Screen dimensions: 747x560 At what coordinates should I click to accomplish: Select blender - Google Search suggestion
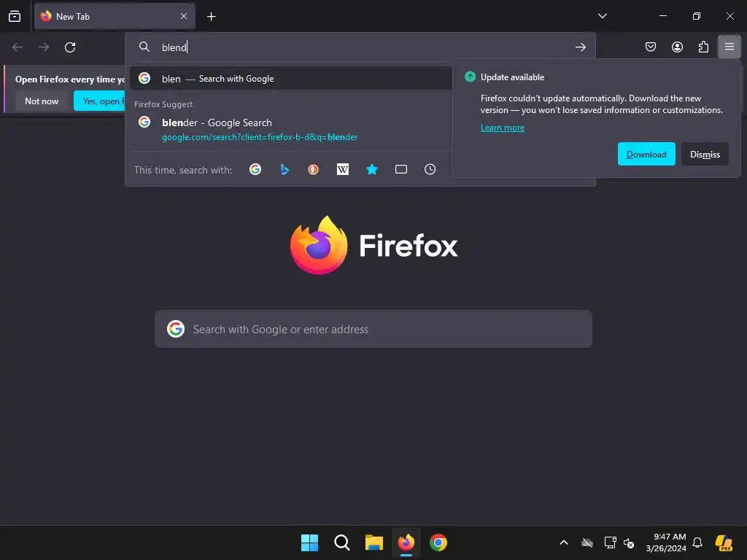291,130
